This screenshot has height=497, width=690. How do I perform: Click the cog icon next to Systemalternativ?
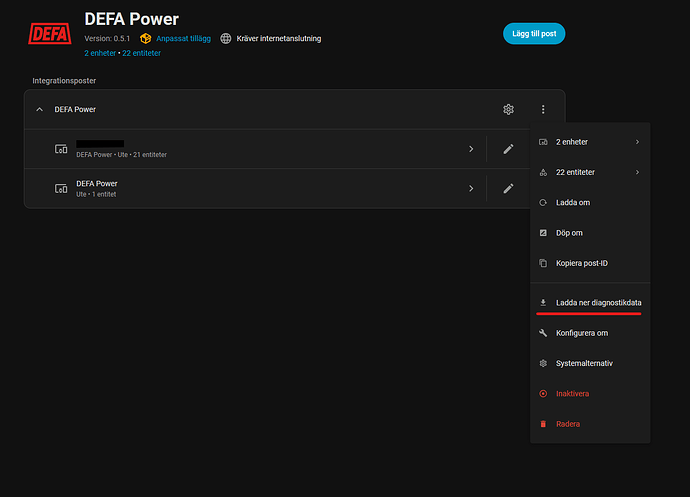[543, 363]
